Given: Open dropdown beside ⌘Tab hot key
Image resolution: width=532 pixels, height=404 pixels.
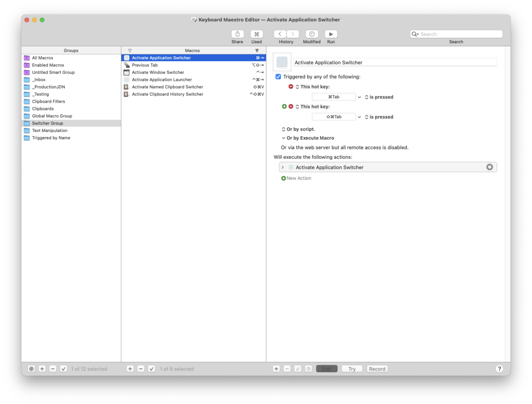Looking at the screenshot, I should (x=359, y=97).
